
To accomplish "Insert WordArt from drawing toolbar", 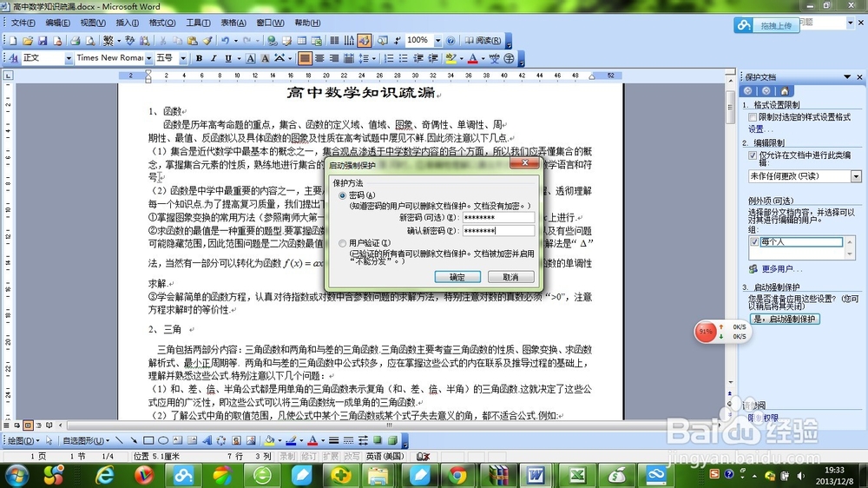I will pyautogui.click(x=207, y=440).
